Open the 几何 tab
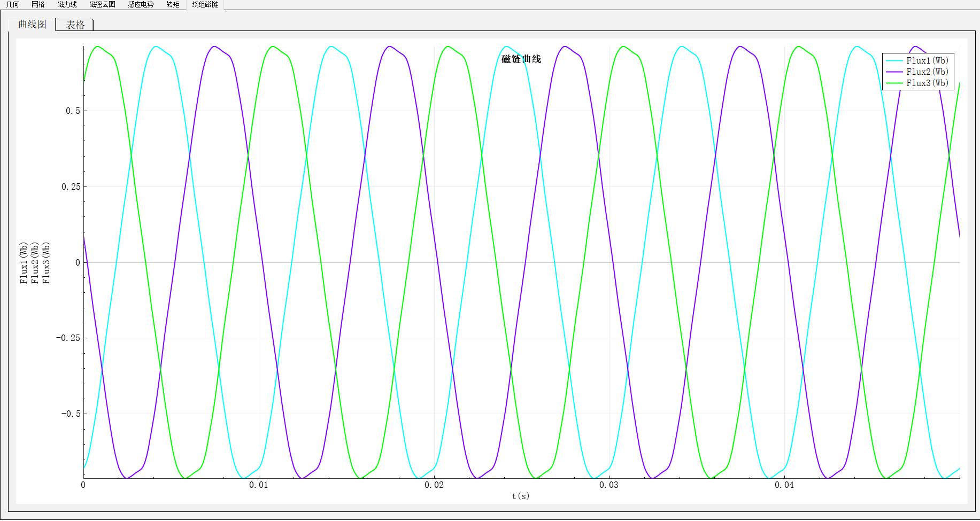Screen dimensions: 980x521 [x=13, y=4]
